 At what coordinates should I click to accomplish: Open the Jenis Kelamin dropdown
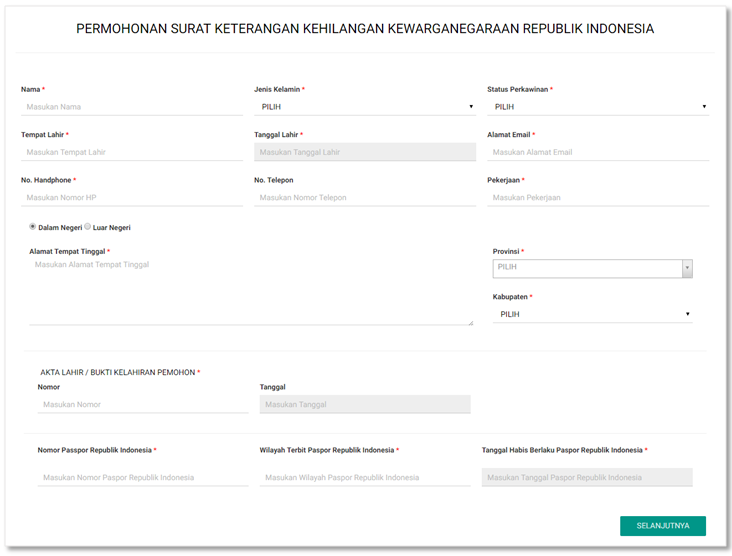[364, 107]
